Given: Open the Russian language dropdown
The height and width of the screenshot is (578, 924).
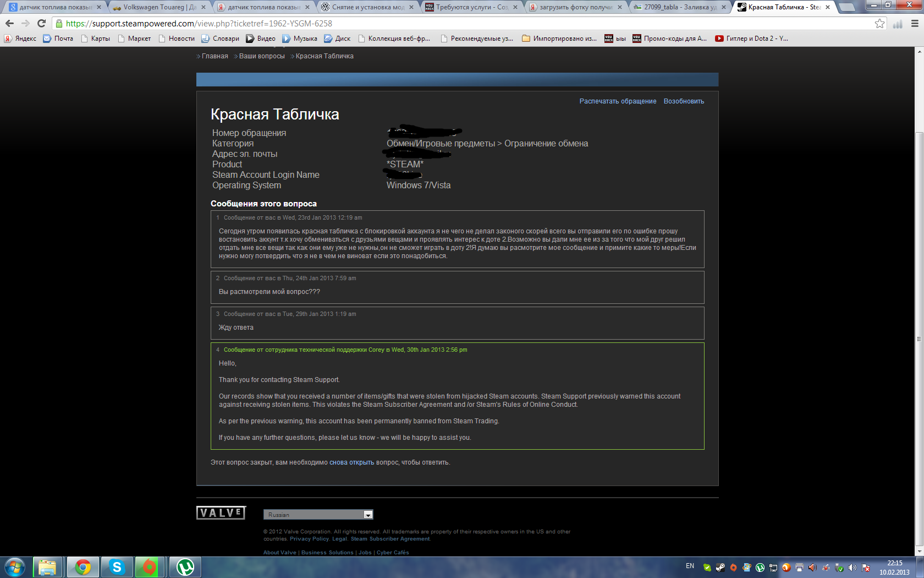Looking at the screenshot, I should click(318, 515).
